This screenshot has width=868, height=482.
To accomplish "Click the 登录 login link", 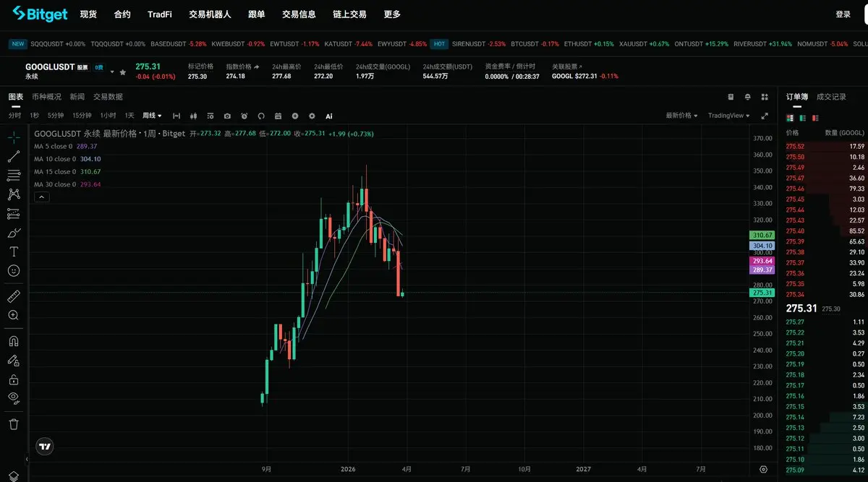I will tap(843, 14).
